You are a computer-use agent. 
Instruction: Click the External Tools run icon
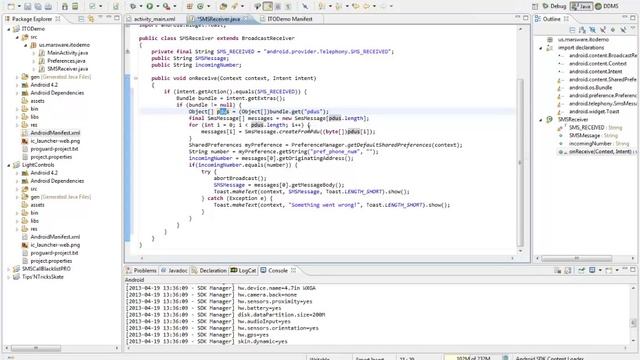point(167,7)
